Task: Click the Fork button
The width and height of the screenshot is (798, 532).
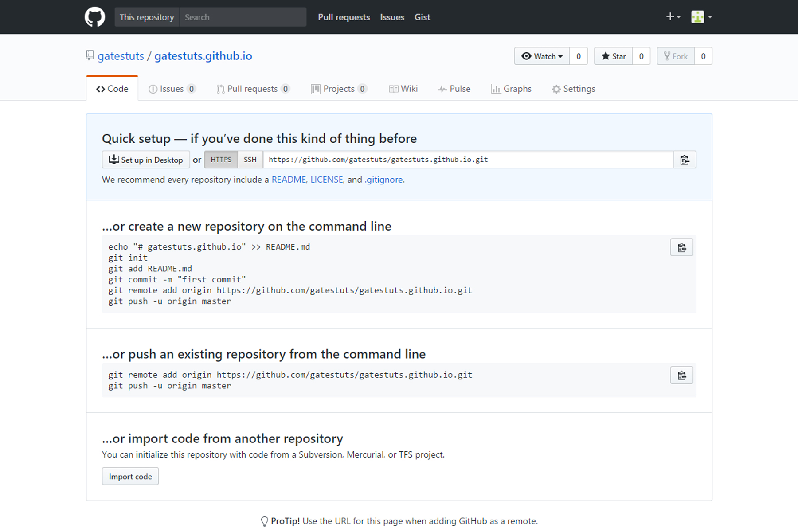Action: (675, 56)
